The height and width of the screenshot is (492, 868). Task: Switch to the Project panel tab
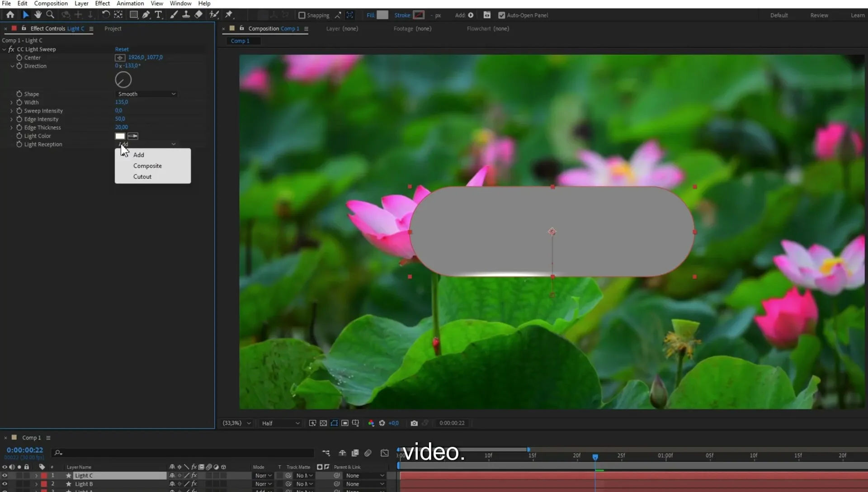[113, 28]
